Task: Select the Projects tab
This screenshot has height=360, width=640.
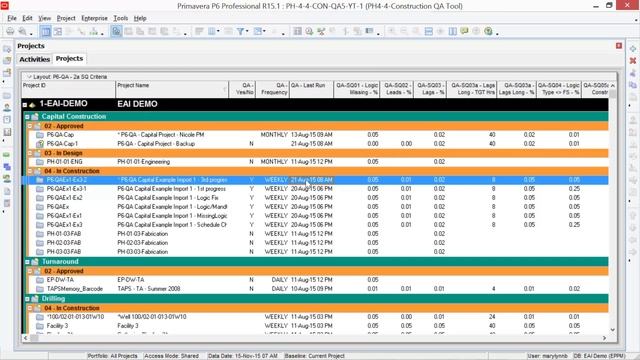Action: pyautogui.click(x=69, y=59)
